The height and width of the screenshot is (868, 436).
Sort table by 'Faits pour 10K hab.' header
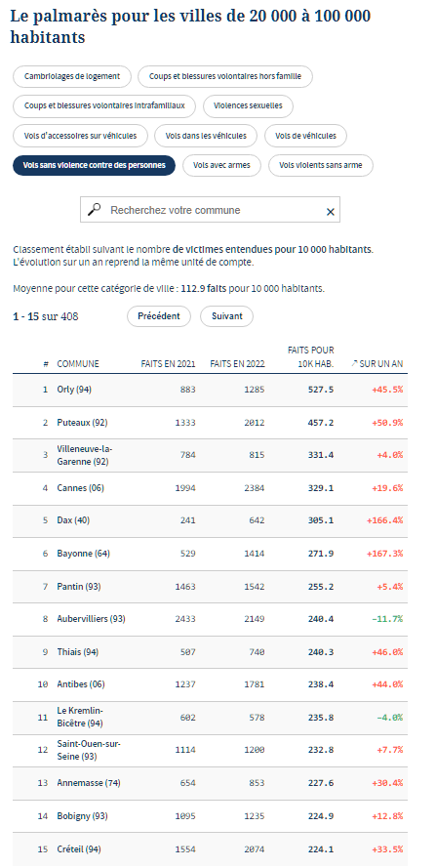(310, 357)
